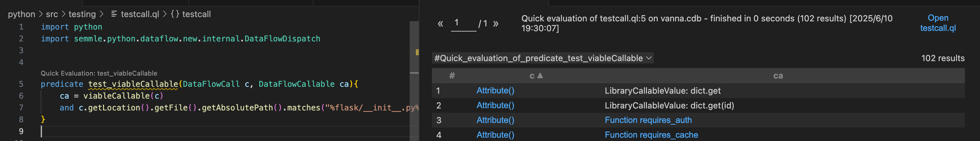
Task: Select src breadcrumb segment
Action: tap(52, 14)
